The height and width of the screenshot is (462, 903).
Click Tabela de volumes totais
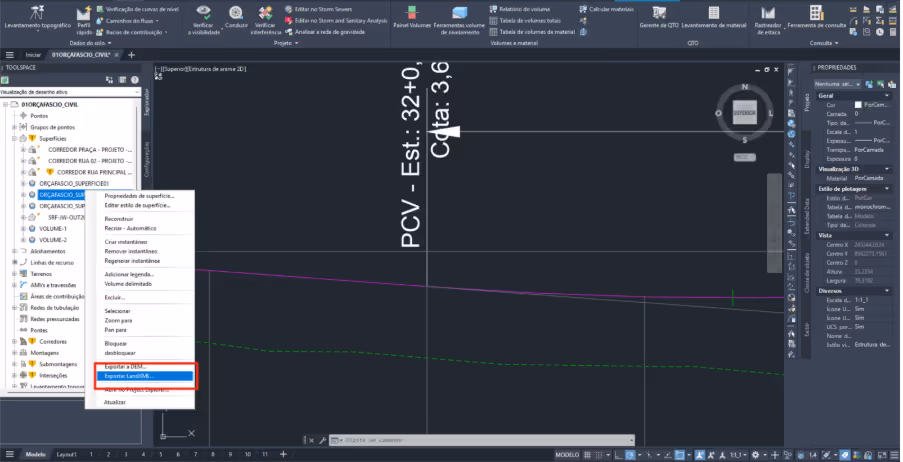point(525,21)
